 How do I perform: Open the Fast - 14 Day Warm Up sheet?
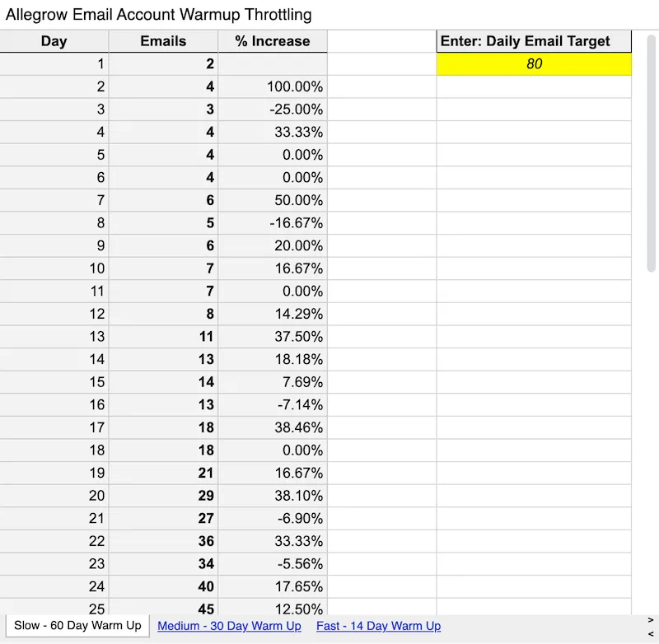pyautogui.click(x=377, y=626)
